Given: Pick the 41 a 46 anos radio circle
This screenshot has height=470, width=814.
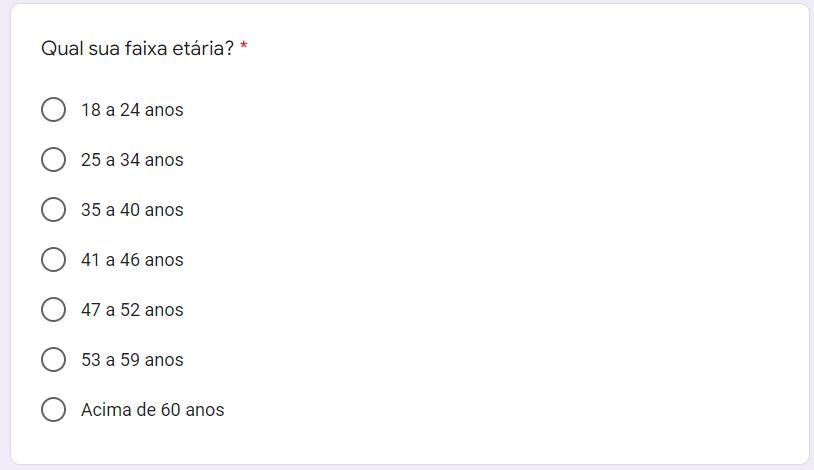Looking at the screenshot, I should point(54,260).
